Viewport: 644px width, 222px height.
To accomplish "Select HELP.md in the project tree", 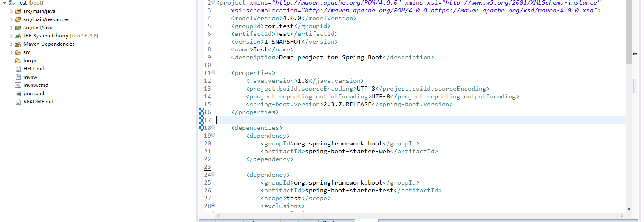I will coord(34,69).
